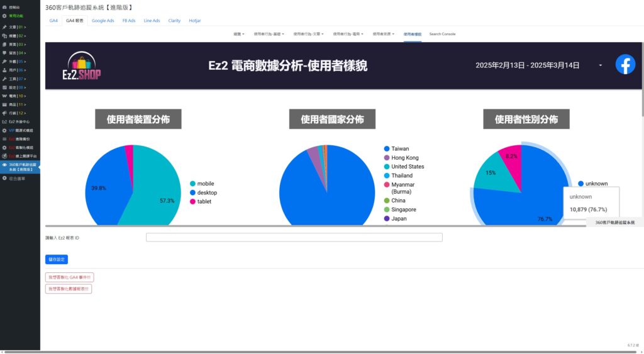Click the embedded report's vertical scrollbar
Viewport: 644px width, 354px height.
tap(642, 80)
